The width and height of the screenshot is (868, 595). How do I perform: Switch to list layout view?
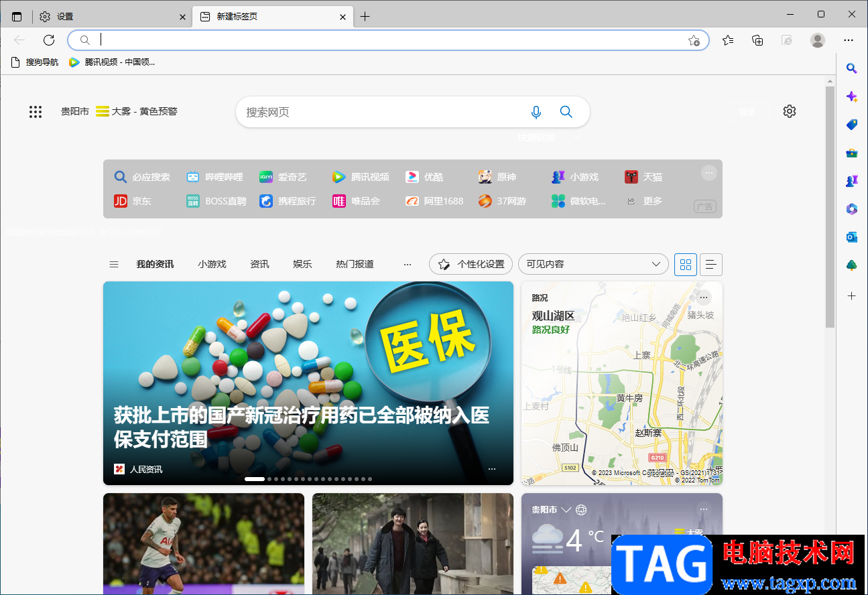pos(711,264)
